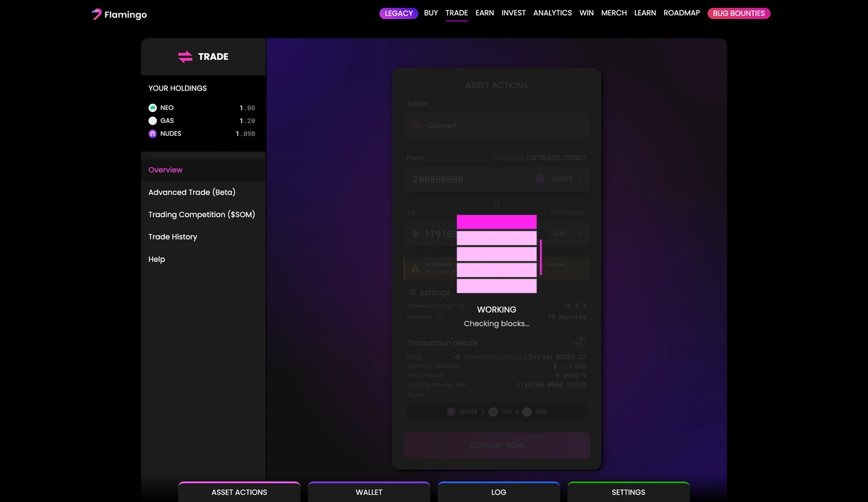Go to the ANALYTICS page

[x=553, y=13]
